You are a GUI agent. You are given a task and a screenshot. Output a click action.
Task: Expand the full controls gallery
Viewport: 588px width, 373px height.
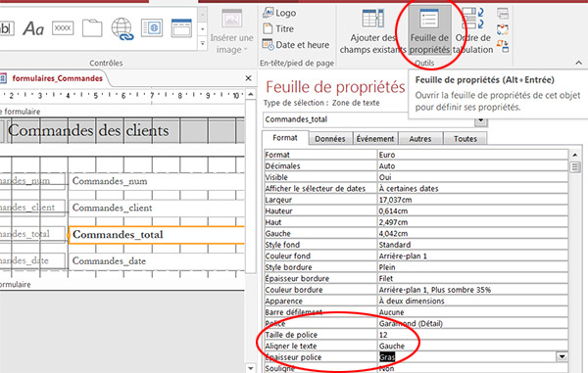point(203,43)
